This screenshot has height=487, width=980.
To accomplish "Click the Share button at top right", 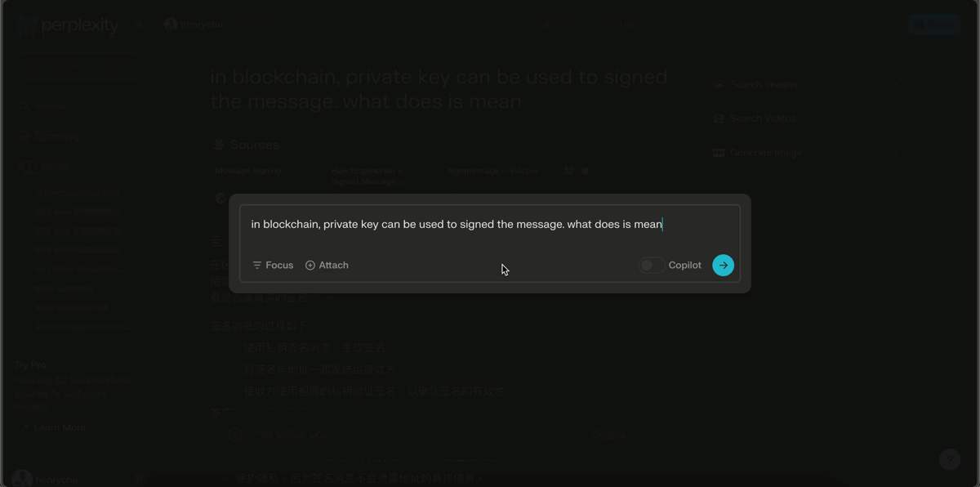I will [x=934, y=25].
